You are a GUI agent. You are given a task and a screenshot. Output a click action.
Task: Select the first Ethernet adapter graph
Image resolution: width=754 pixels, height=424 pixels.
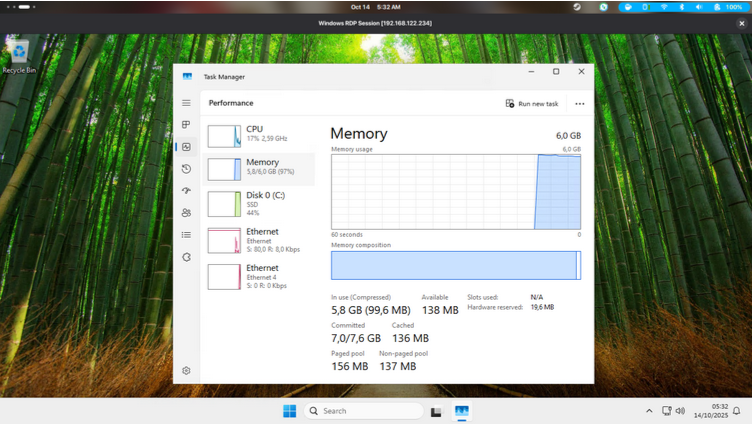click(224, 240)
